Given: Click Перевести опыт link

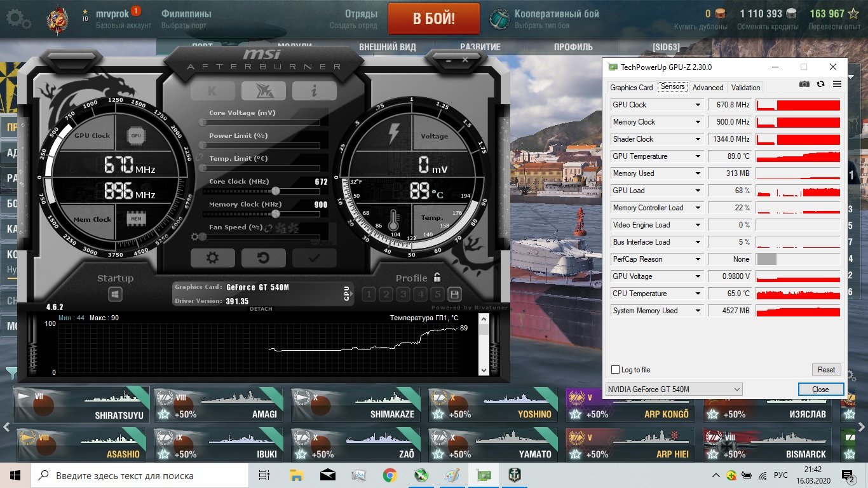Looking at the screenshot, I should click(834, 27).
